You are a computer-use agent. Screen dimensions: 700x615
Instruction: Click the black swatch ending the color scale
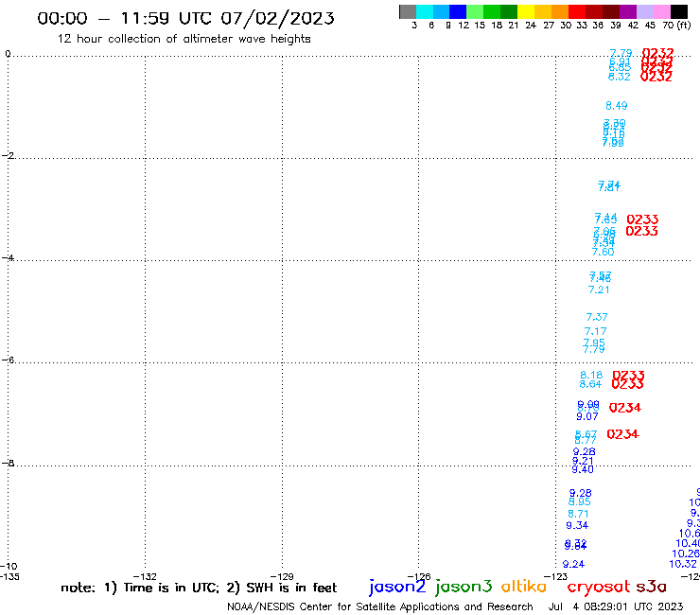click(x=679, y=11)
